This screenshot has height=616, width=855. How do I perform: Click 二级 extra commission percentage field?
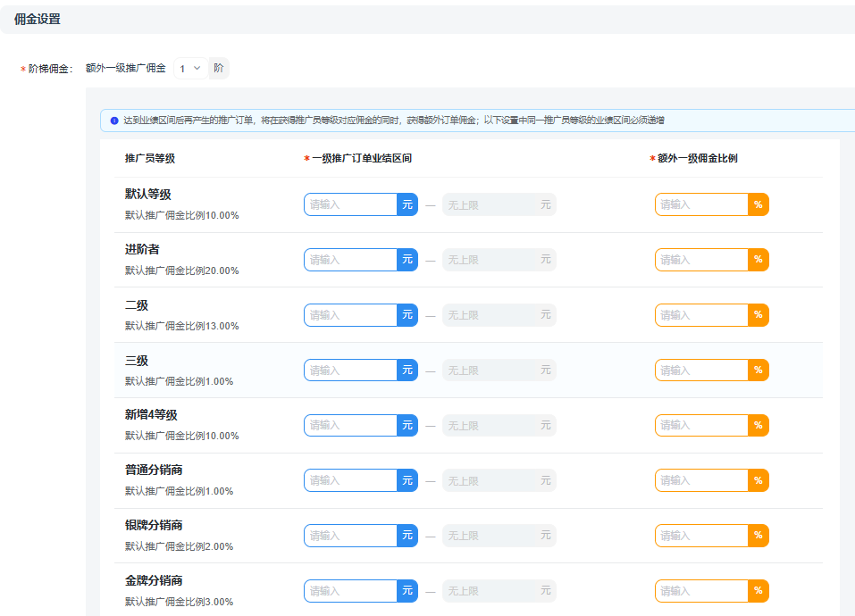pyautogui.click(x=701, y=315)
